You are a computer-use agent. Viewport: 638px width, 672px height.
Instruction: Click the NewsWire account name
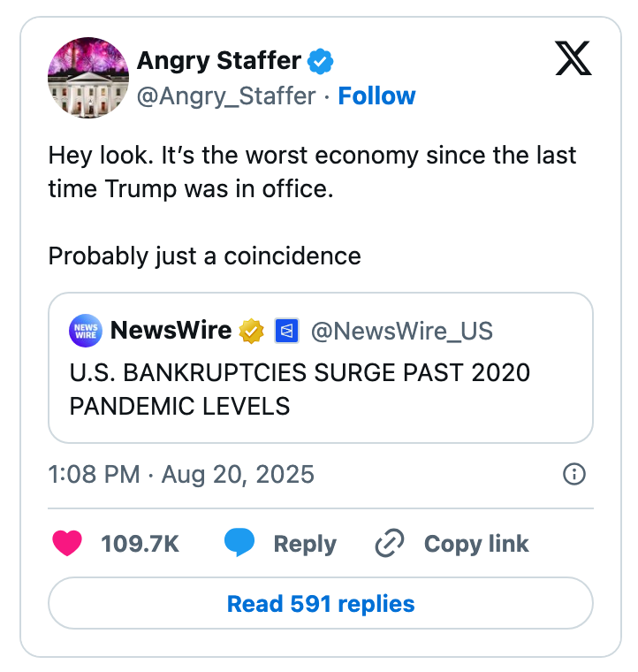click(171, 331)
